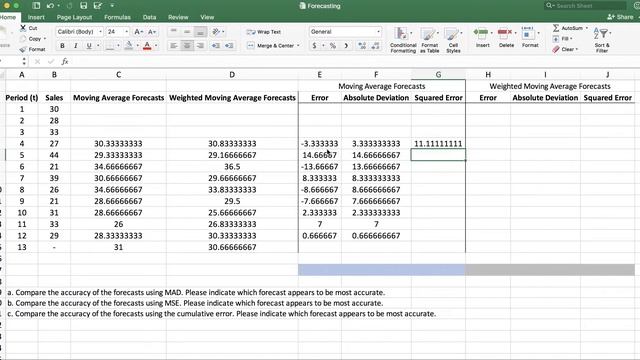Click the Undo arrow icon

click(x=50, y=6)
